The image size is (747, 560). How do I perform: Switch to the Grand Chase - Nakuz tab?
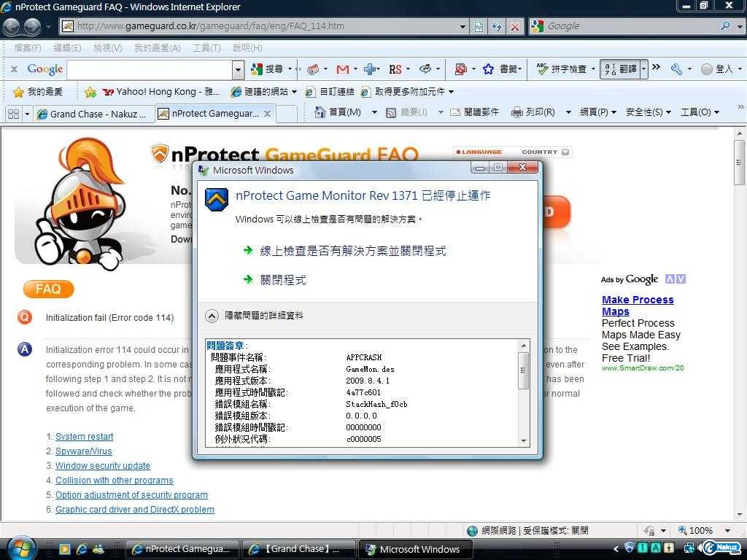click(94, 114)
